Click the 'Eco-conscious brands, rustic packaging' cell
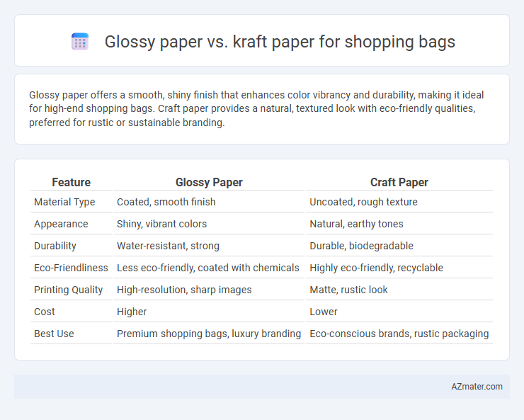The width and height of the screenshot is (524, 420). (x=399, y=334)
